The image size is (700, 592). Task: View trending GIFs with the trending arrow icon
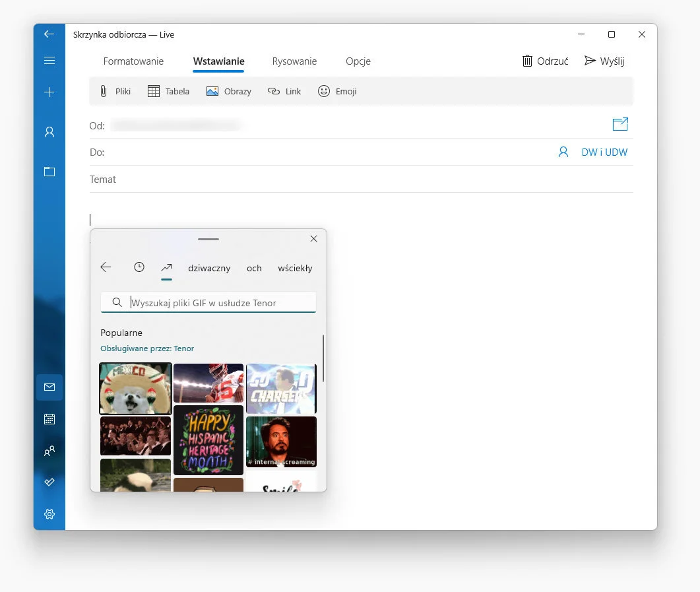[x=166, y=267]
